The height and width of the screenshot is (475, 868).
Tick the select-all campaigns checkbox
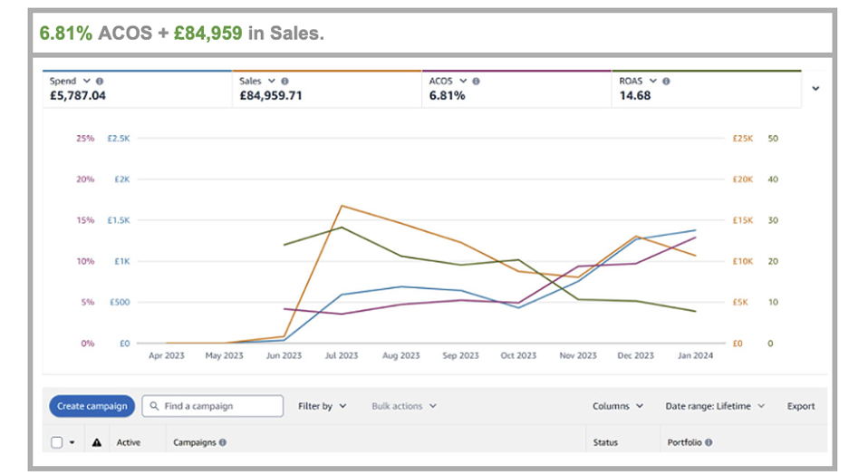(57, 442)
